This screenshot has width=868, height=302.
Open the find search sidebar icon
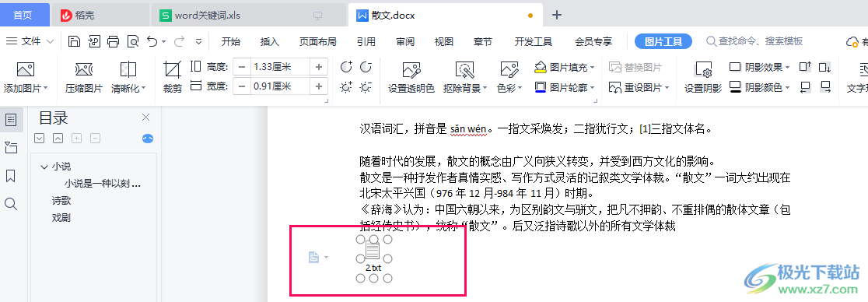(x=11, y=204)
